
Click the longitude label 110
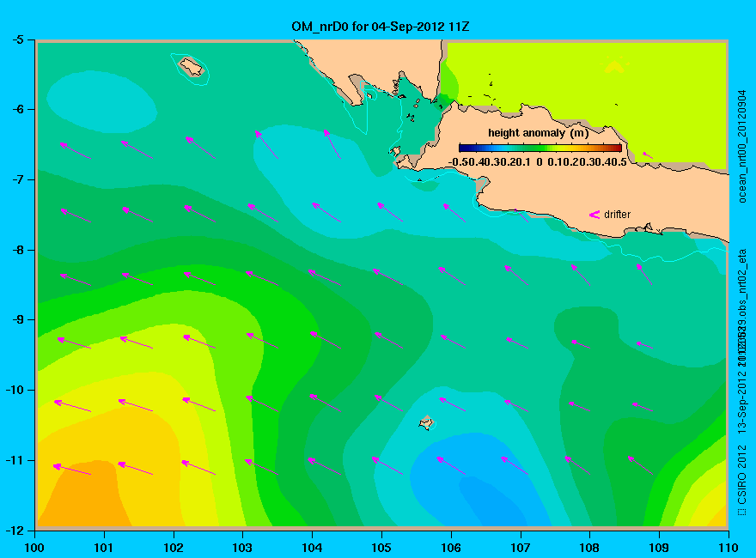[x=729, y=548]
